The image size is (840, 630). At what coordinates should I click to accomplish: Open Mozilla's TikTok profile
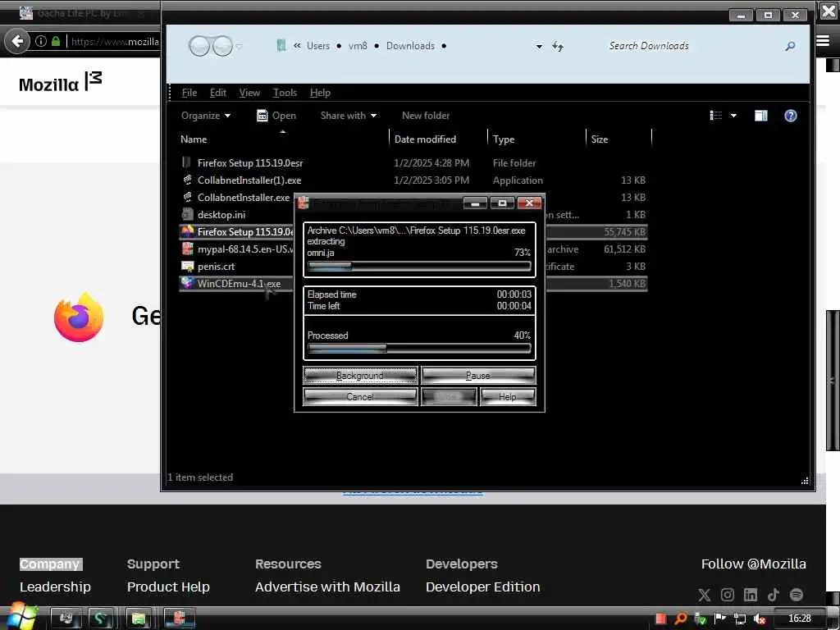[773, 595]
